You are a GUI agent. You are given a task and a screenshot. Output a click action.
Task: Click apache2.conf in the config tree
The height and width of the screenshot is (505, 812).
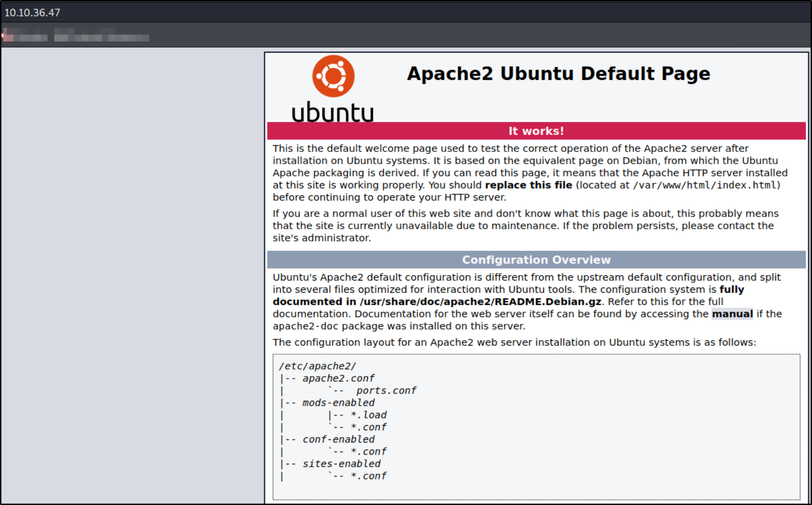click(x=338, y=378)
